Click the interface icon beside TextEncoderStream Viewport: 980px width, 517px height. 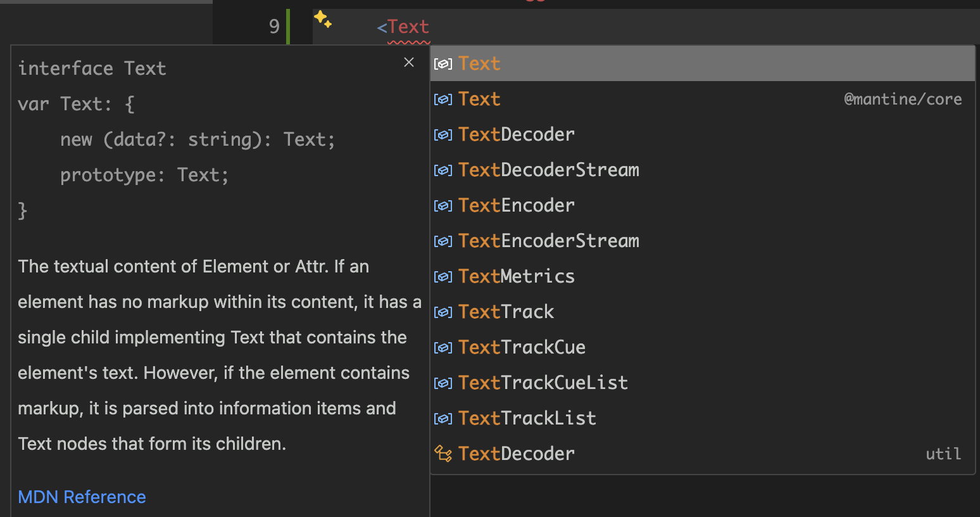[443, 241]
